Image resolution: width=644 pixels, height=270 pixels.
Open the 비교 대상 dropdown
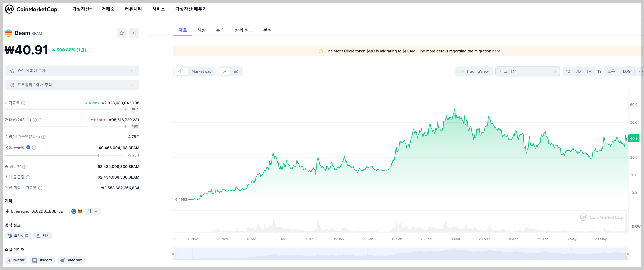tap(527, 71)
